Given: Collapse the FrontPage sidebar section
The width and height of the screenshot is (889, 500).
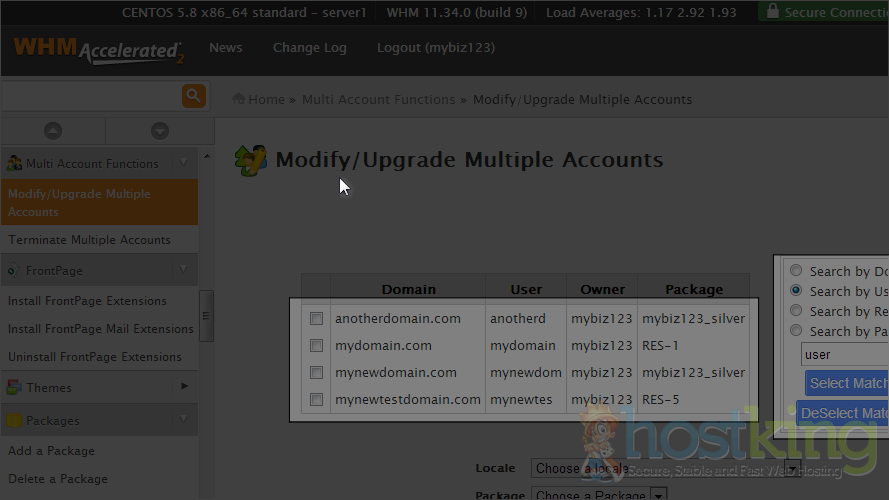Looking at the screenshot, I should coord(184,269).
